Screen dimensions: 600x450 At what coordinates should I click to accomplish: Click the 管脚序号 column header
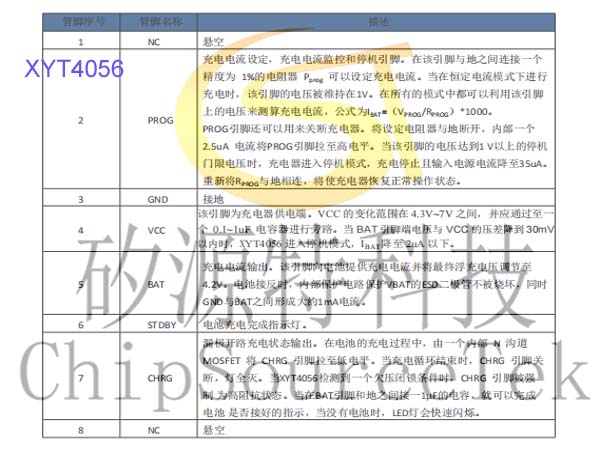(x=83, y=21)
